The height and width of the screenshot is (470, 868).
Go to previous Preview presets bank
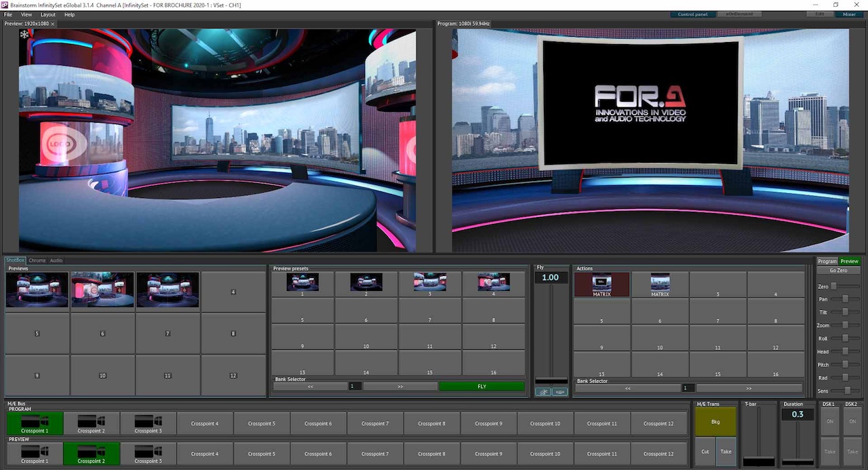click(311, 387)
